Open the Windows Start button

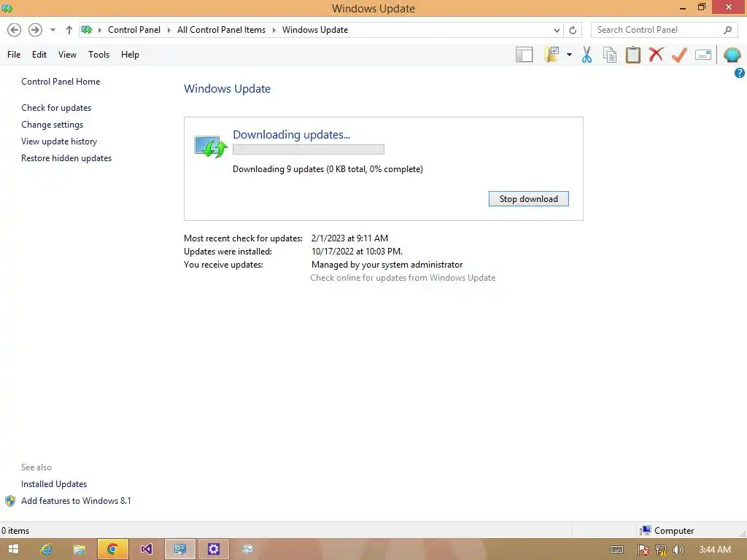pos(13,549)
